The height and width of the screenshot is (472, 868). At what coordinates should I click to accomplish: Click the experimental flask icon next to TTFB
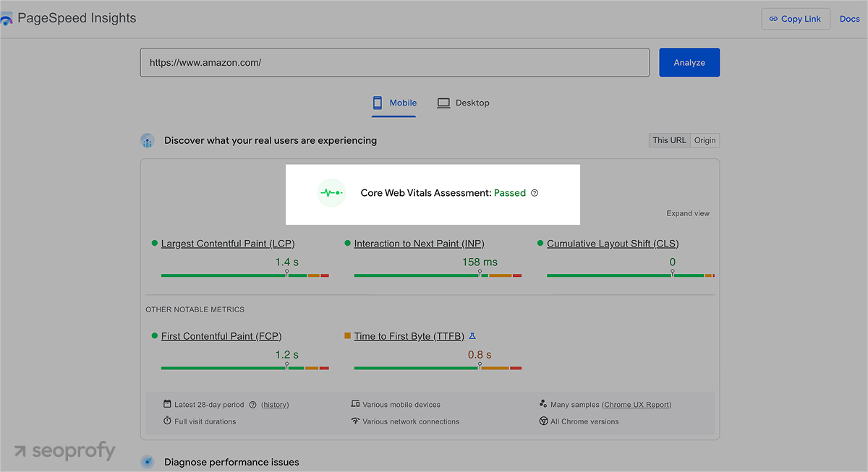472,336
